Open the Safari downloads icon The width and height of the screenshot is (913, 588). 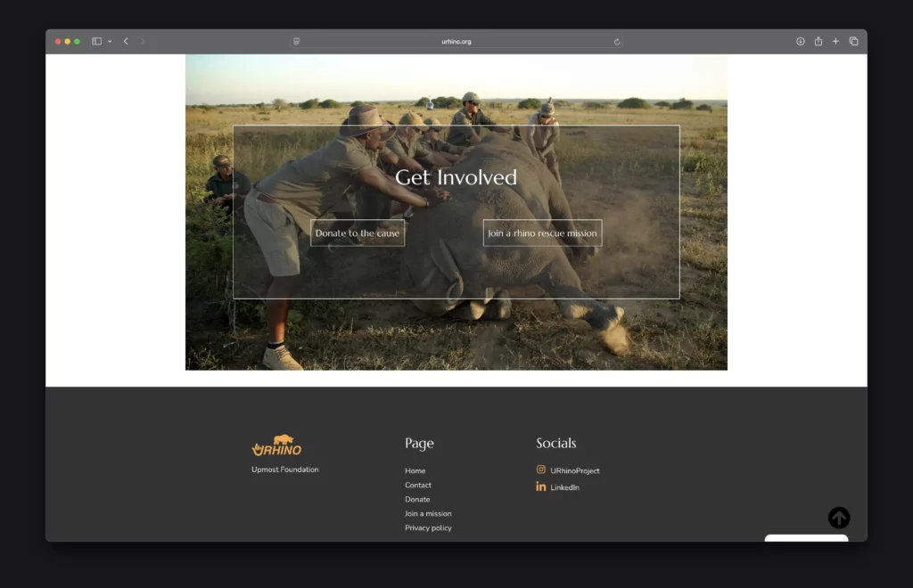coord(800,42)
